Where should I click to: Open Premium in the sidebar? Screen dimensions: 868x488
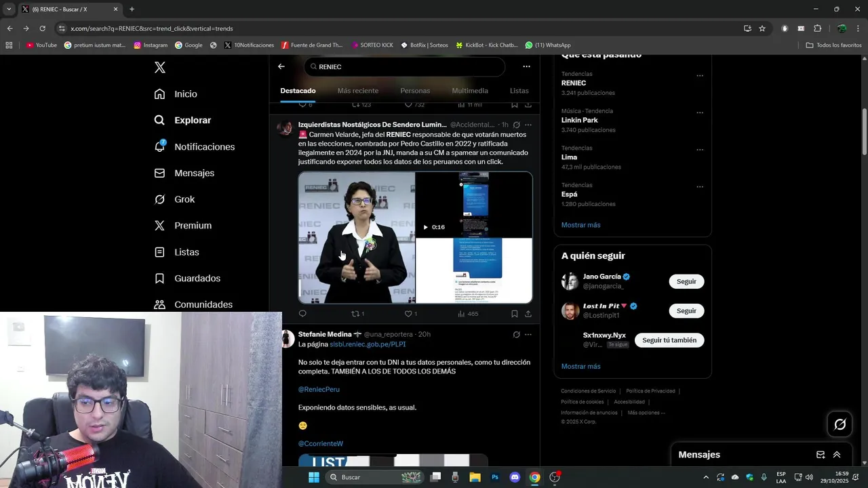182,226
